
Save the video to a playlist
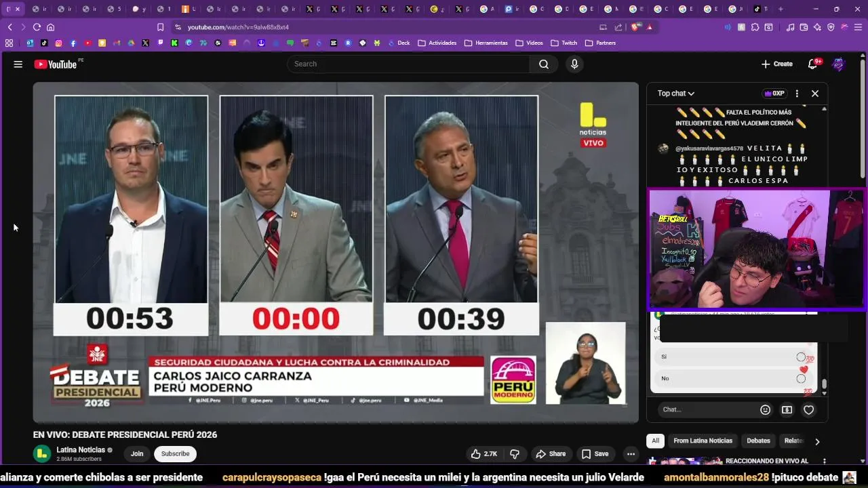[x=595, y=454]
